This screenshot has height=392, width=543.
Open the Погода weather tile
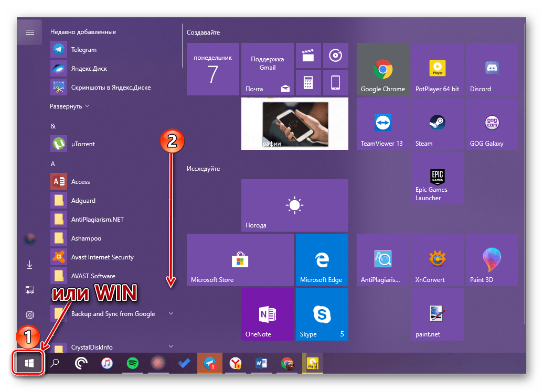(294, 205)
